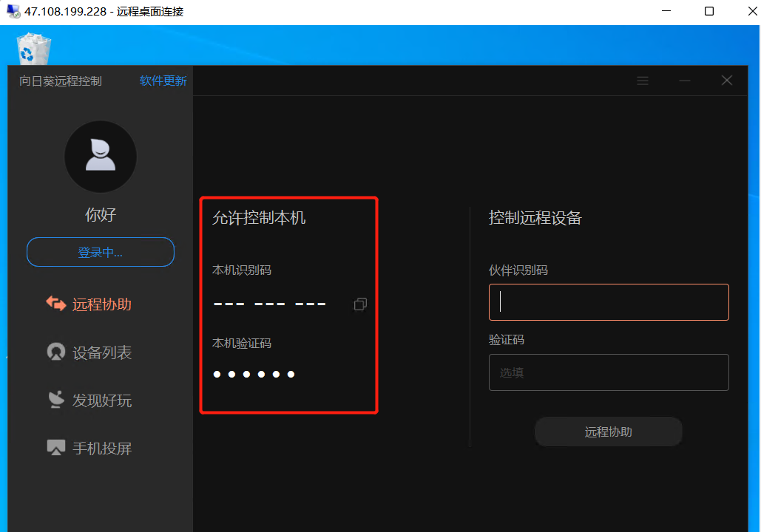Click the 发现好玩 satellite dish icon
This screenshot has width=761, height=532.
tap(55, 399)
